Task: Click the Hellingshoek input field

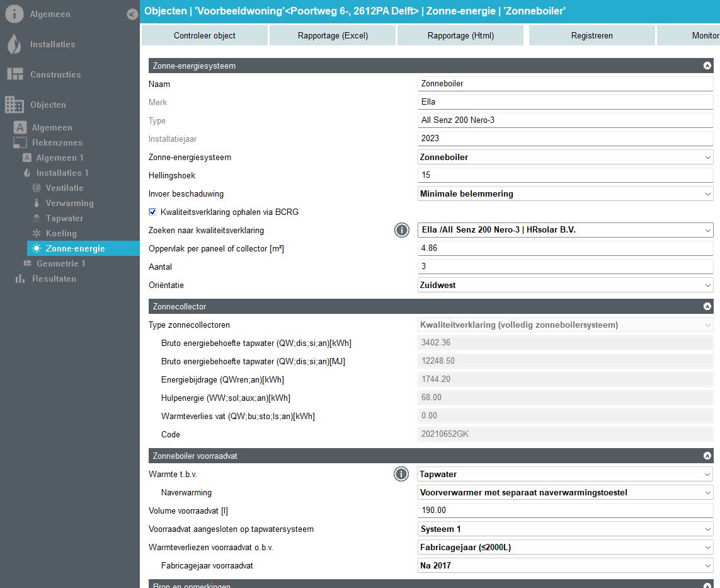Action: click(x=565, y=175)
